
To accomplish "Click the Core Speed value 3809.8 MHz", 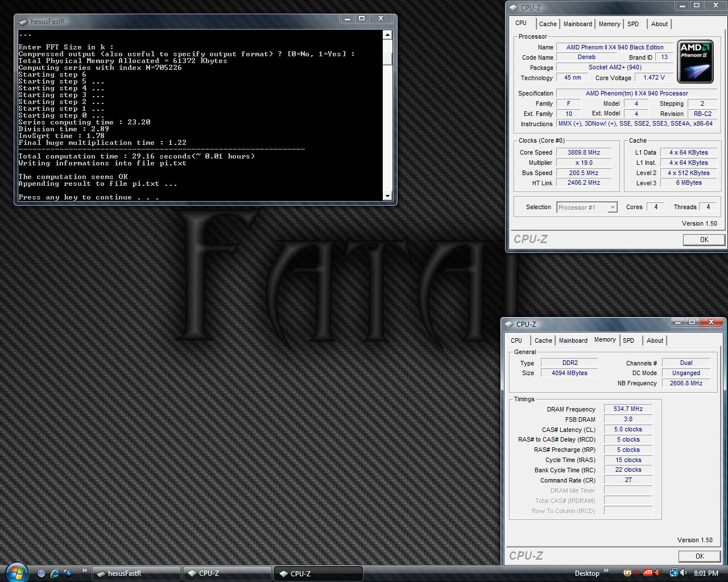I will pyautogui.click(x=584, y=152).
